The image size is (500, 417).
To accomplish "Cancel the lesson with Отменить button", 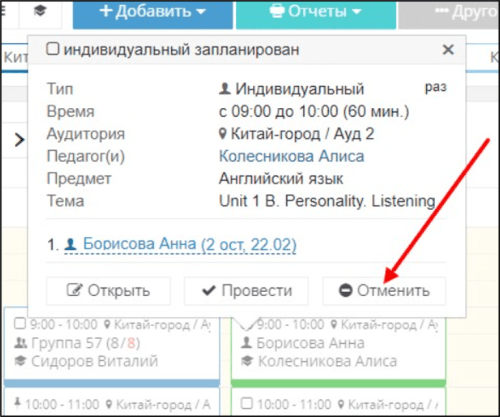I will pos(384,291).
